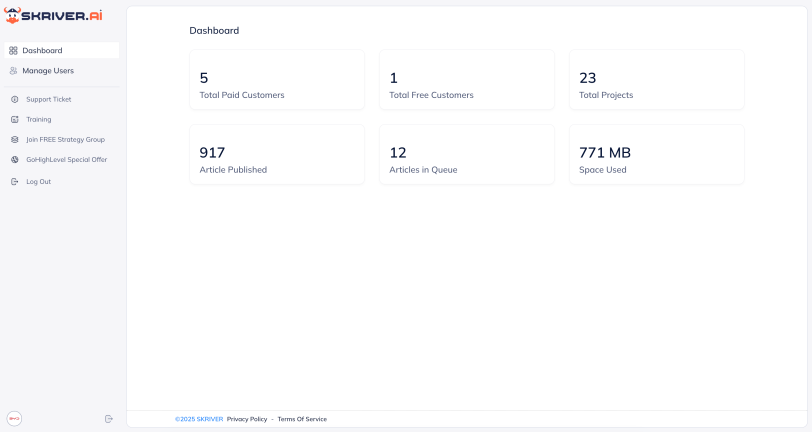
Task: Click the 5 paid customers value
Action: (x=204, y=78)
